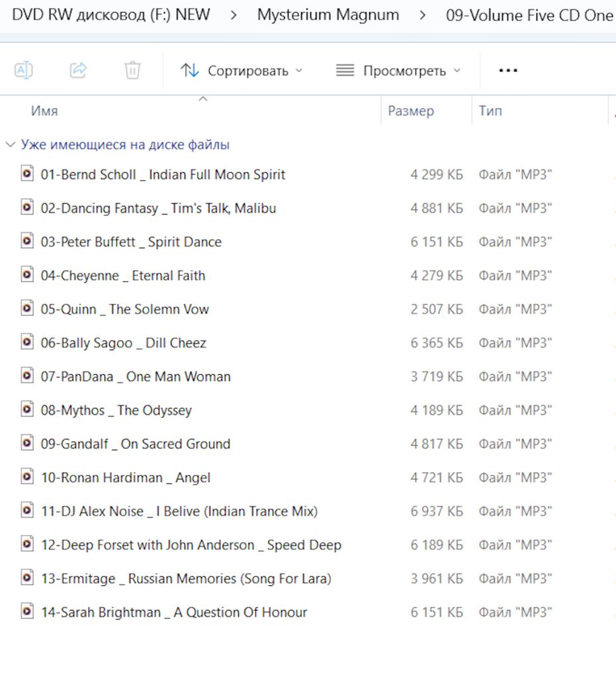616x678 pixels.
Task: Click MP3 icon of 14-Sarah Brightman file
Action: (27, 611)
